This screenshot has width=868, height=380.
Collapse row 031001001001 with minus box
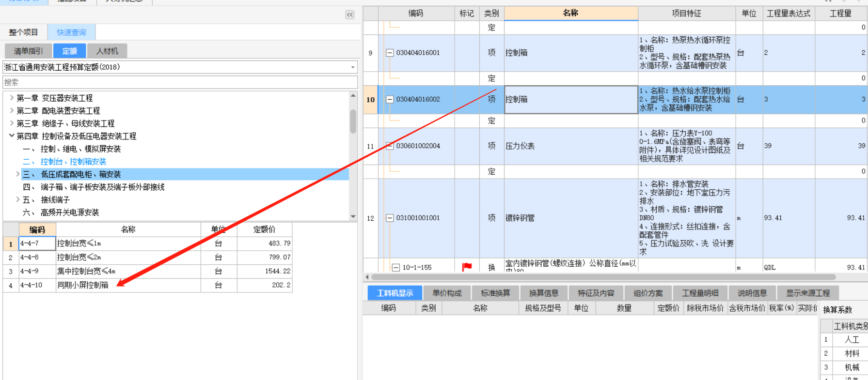click(390, 218)
